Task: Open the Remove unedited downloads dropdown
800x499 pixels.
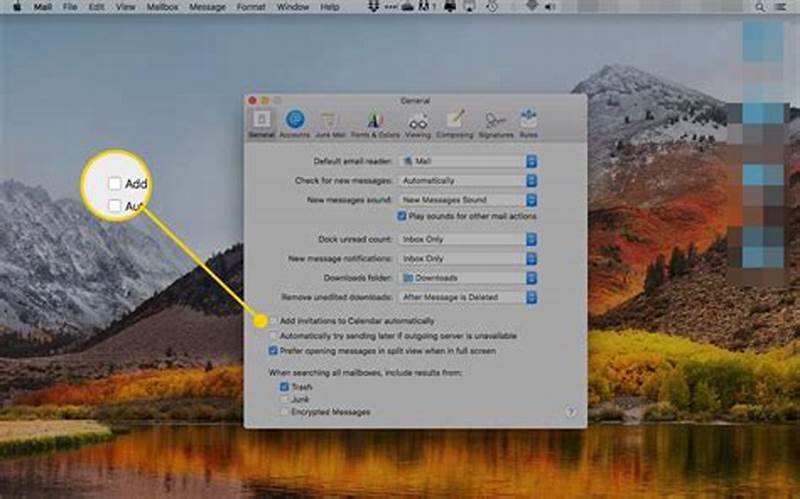Action: pyautogui.click(x=467, y=297)
